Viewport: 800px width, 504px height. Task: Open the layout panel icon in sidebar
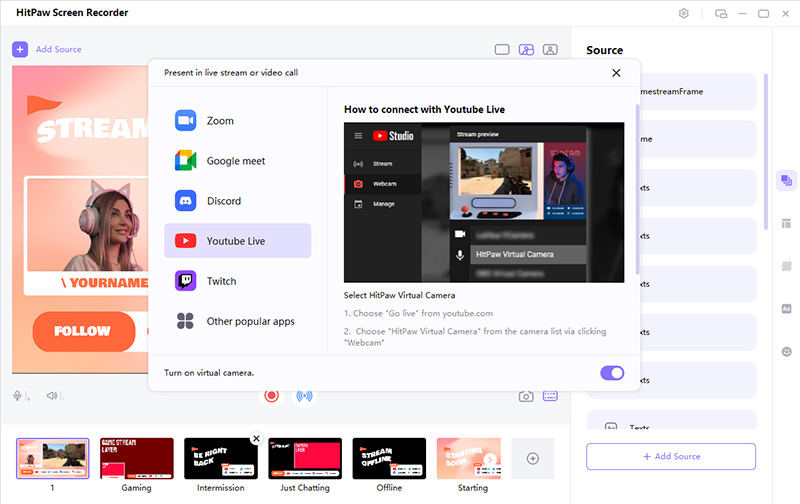(786, 223)
